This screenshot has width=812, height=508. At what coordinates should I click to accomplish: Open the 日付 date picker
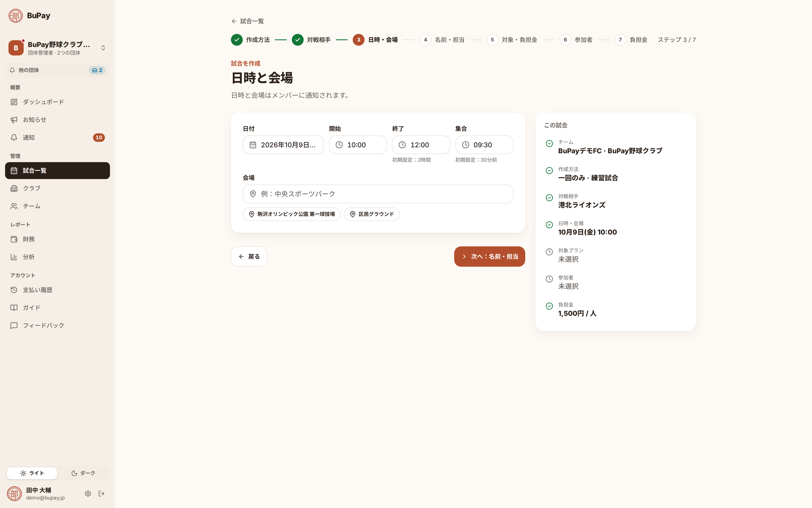283,145
